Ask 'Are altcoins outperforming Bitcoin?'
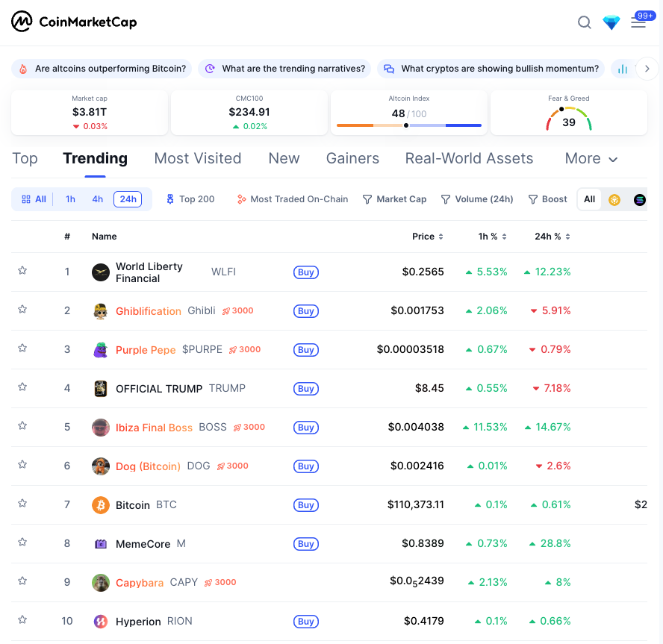This screenshot has width=663, height=644. (102, 69)
